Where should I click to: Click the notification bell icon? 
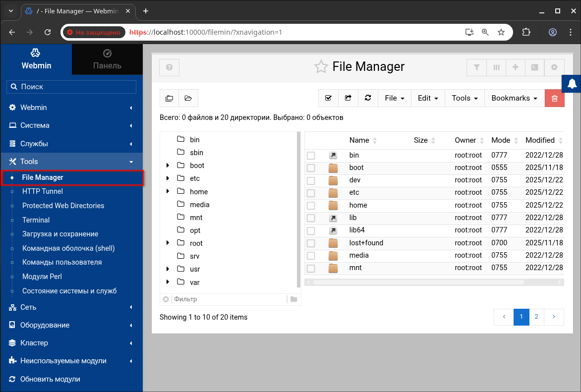pos(572,83)
